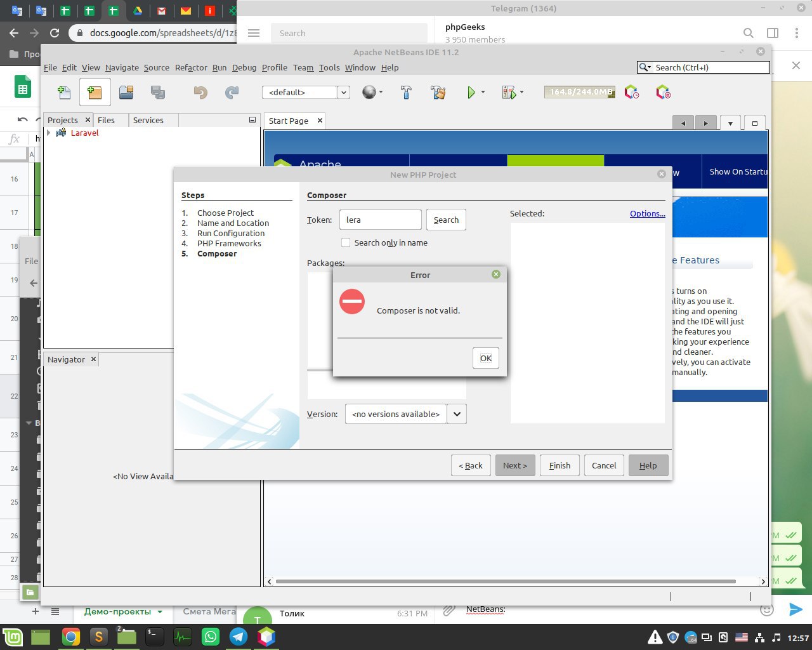Viewport: 812px width, 650px height.
Task: Click the Save All toolbar icon
Action: [x=158, y=93]
